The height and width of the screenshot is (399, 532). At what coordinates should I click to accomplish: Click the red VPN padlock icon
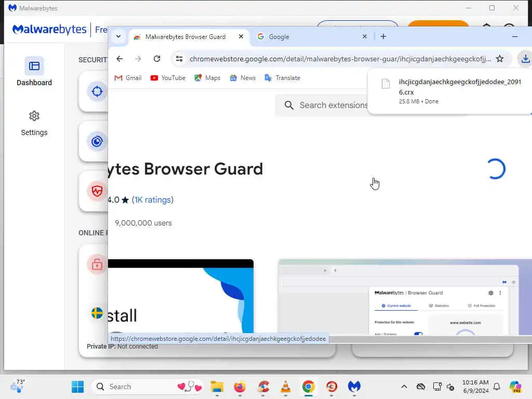point(97,264)
